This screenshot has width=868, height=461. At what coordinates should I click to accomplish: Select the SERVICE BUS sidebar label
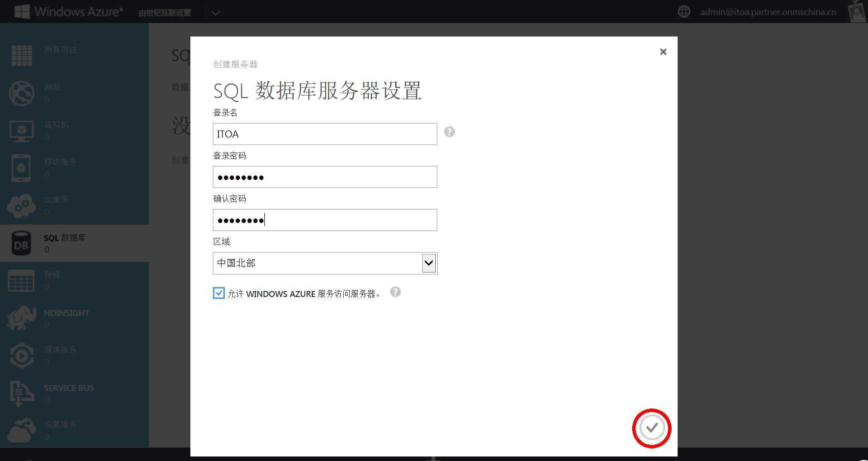pyautogui.click(x=68, y=388)
